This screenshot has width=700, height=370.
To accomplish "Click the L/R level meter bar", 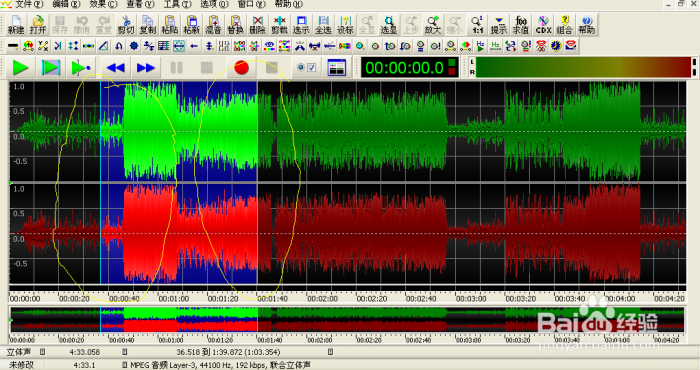I will pos(583,67).
